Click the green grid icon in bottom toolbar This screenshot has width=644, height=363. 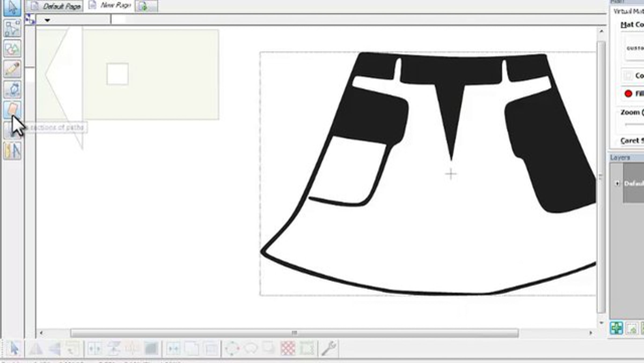(x=307, y=349)
